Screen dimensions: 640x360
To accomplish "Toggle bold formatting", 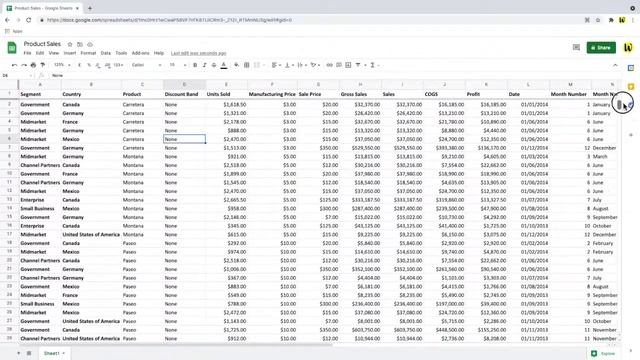I will click(x=195, y=65).
